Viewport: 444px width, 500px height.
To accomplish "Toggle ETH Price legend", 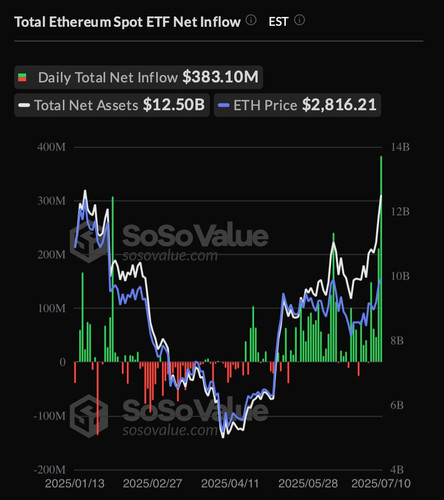I will click(297, 105).
